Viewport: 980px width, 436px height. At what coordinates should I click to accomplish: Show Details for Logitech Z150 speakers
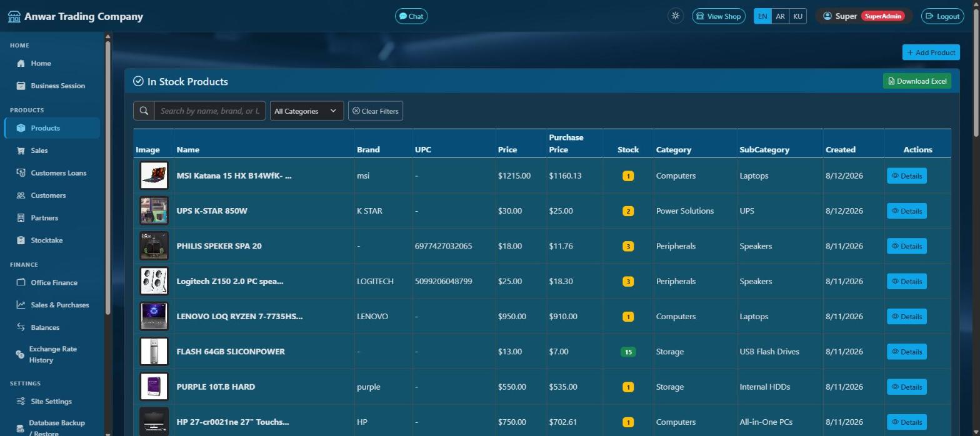click(x=907, y=282)
